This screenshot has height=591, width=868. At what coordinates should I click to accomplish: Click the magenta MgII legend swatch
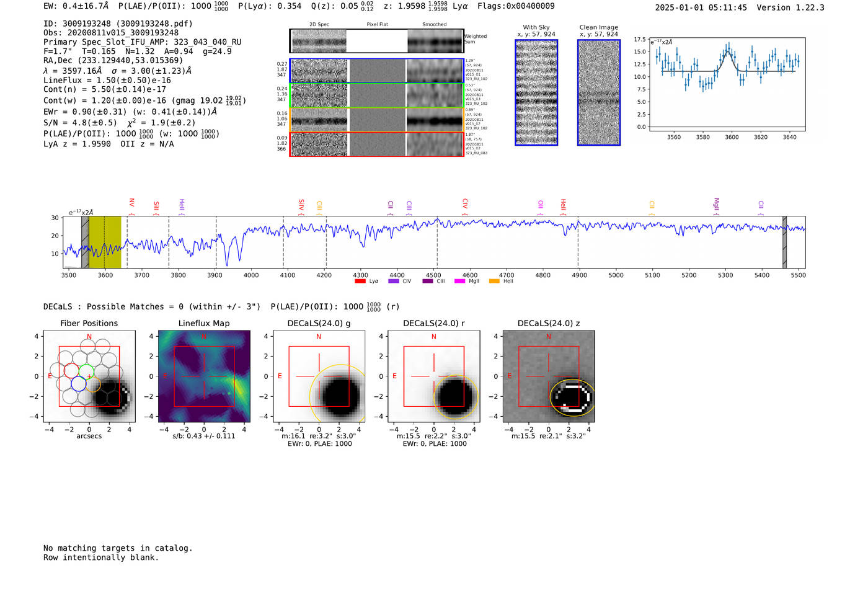click(x=459, y=282)
